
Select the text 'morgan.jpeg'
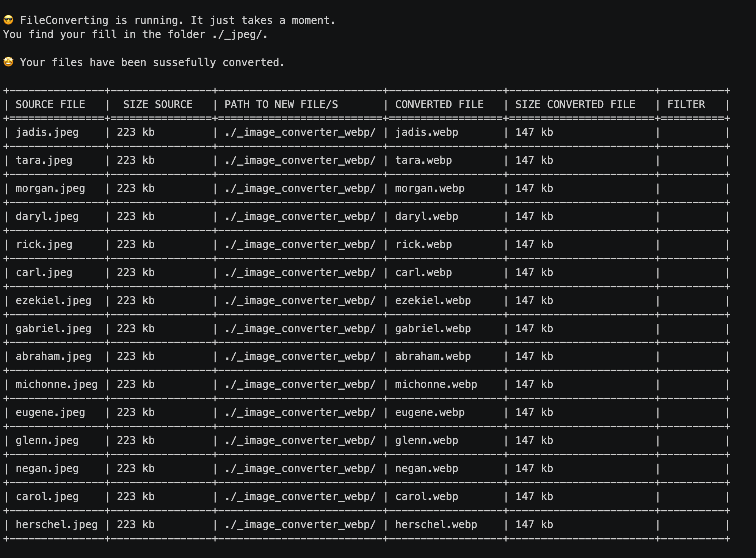[50, 188]
